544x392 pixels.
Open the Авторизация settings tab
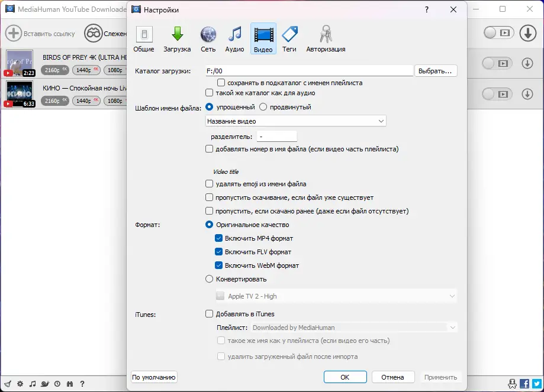326,39
